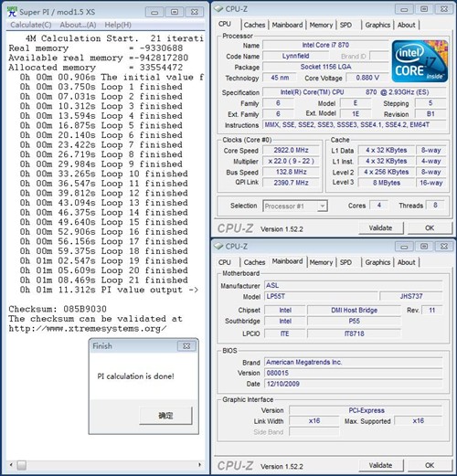The image size is (457, 476).
Task: Click the Level 3 cache value '8 MBytes'
Action: [387, 183]
